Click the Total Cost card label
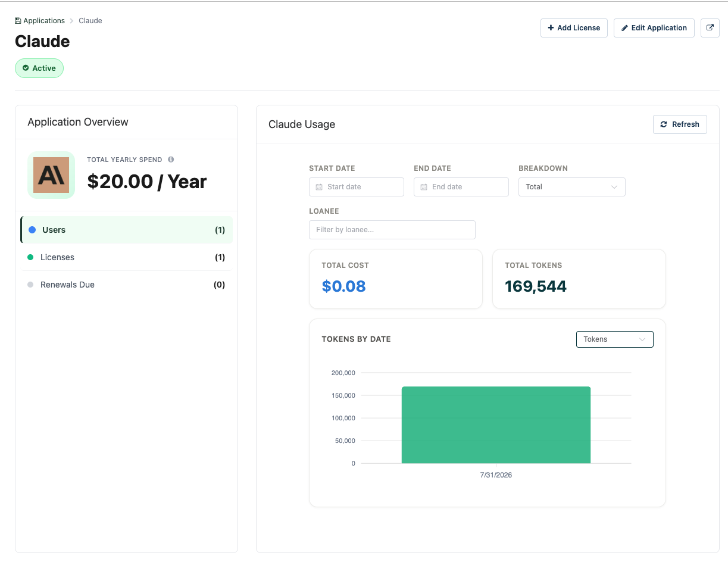 click(x=345, y=266)
